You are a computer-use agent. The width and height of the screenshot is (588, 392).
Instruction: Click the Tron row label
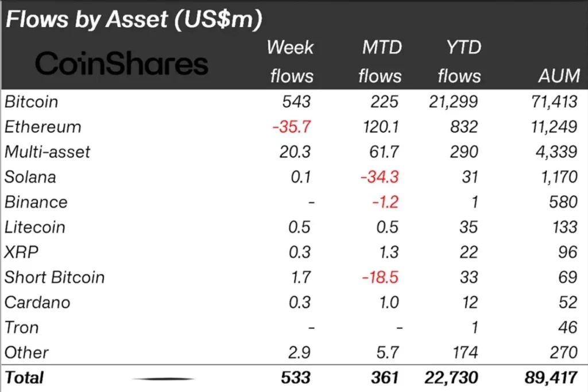[x=21, y=328]
